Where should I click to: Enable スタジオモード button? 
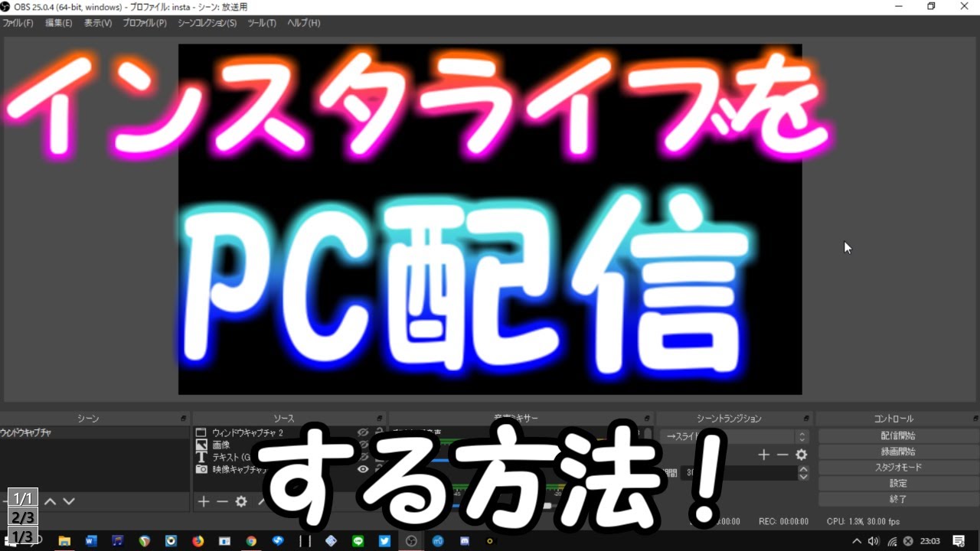coord(898,468)
